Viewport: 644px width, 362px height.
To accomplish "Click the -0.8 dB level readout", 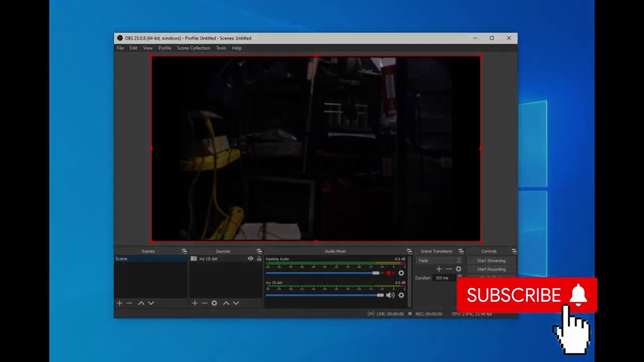I will pos(400,259).
